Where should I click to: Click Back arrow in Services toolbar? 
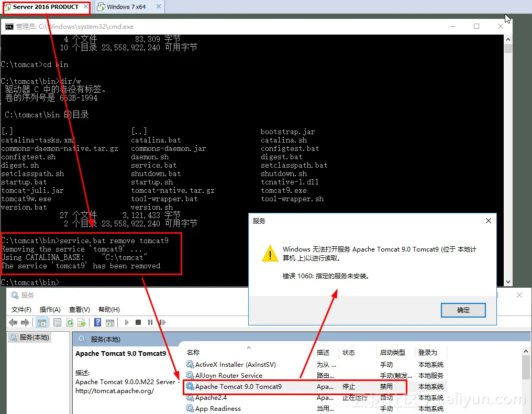pos(13,322)
